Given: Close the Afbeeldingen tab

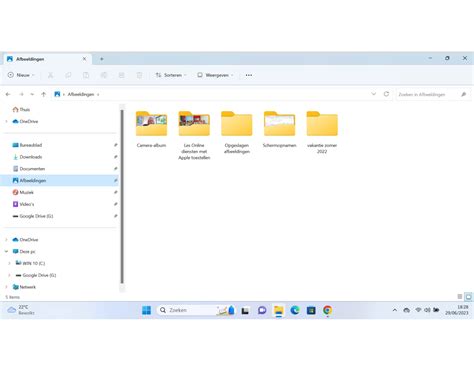Looking at the screenshot, I should (x=84, y=59).
